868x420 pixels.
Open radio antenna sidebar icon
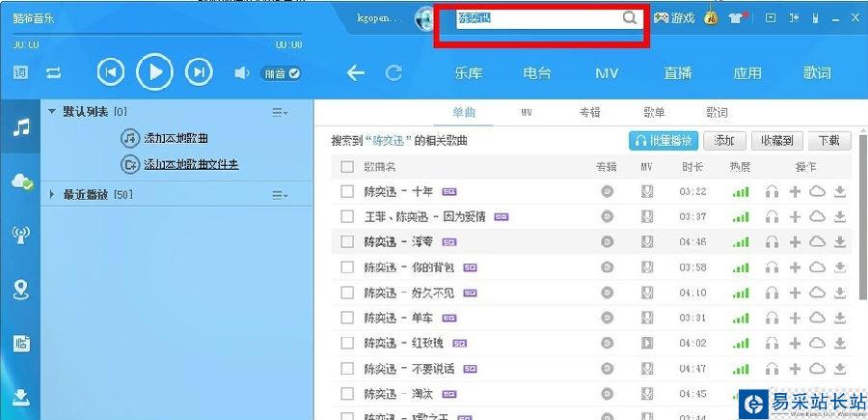tap(21, 235)
